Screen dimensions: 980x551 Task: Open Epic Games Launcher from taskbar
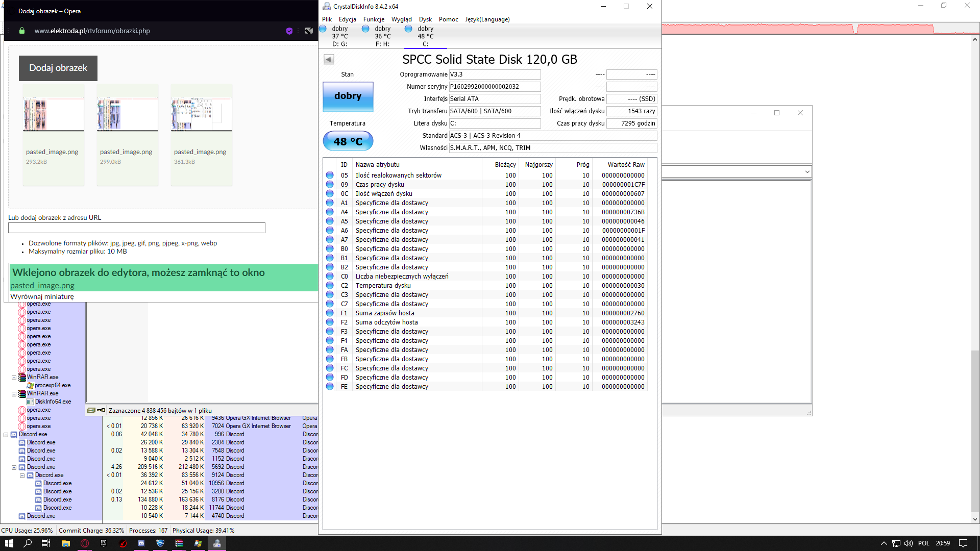[104, 543]
